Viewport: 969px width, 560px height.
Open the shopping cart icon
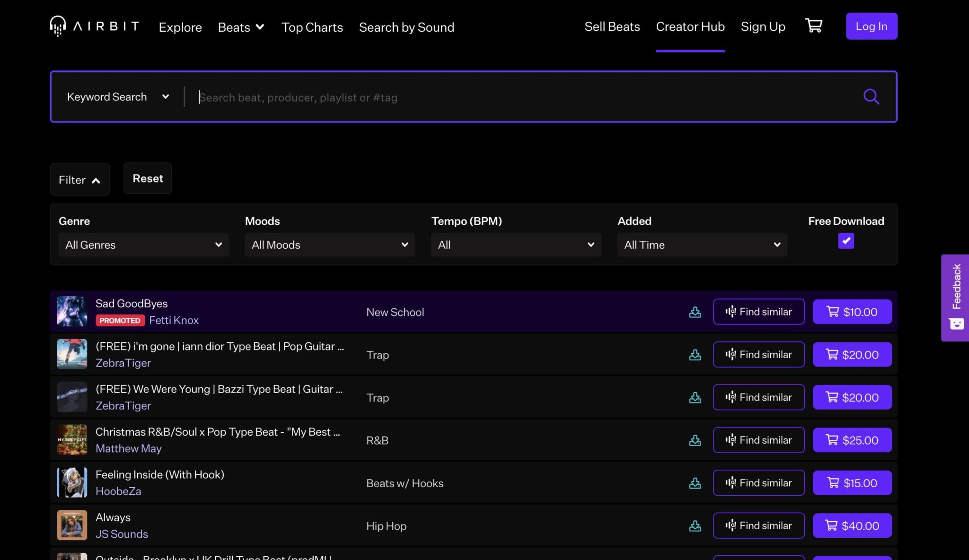[x=813, y=25]
